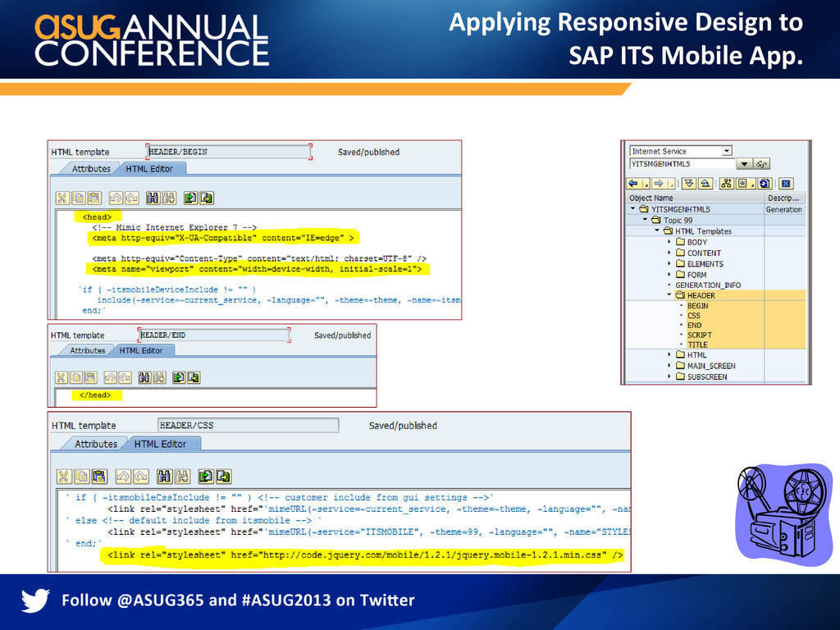Click Copy icon in HEADER/CSS editor toolbar
Screen dimensions: 840x630
coord(81,477)
